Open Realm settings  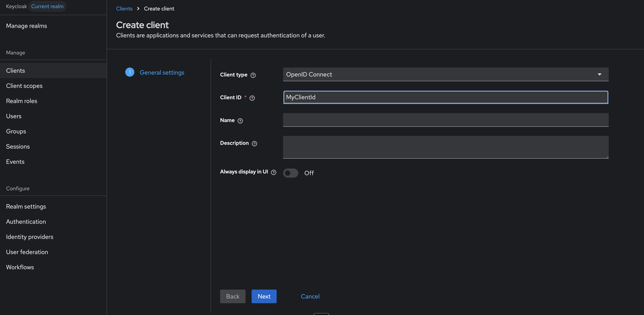click(x=53, y=206)
